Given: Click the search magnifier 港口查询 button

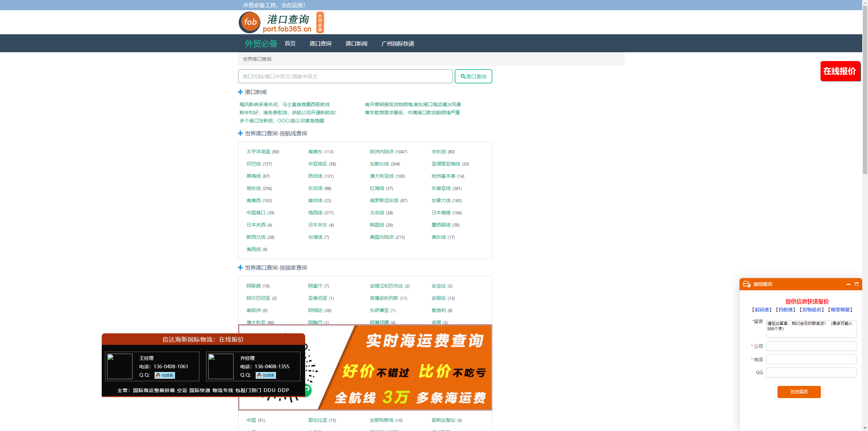Looking at the screenshot, I should [473, 76].
